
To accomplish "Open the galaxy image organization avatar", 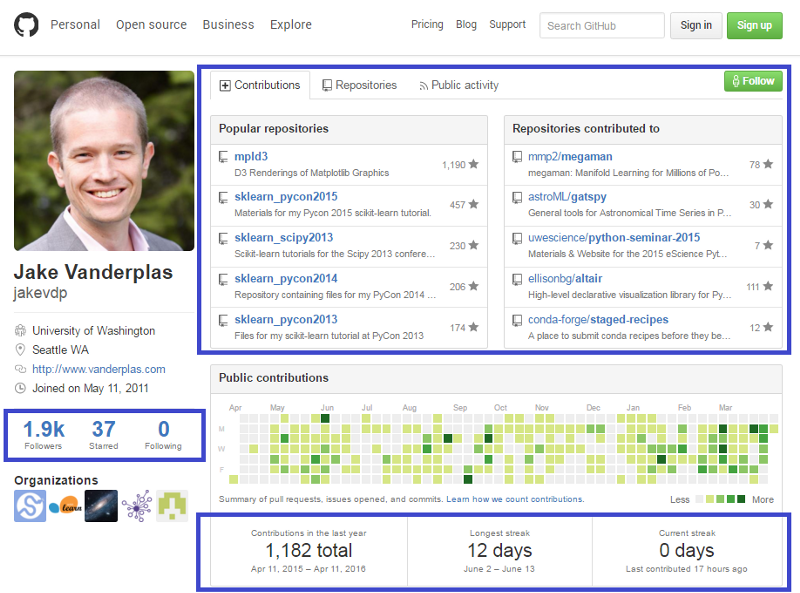I will [x=101, y=506].
